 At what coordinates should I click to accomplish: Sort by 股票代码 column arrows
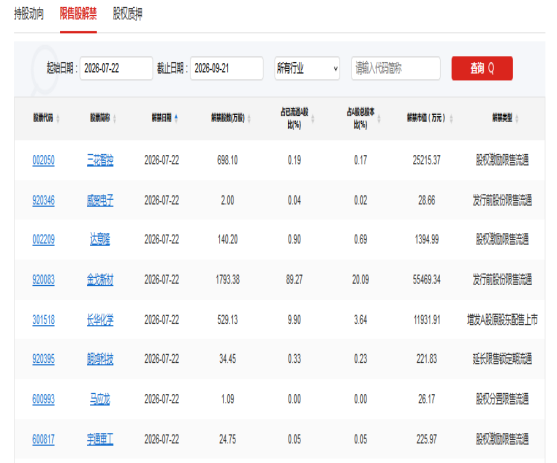point(58,118)
